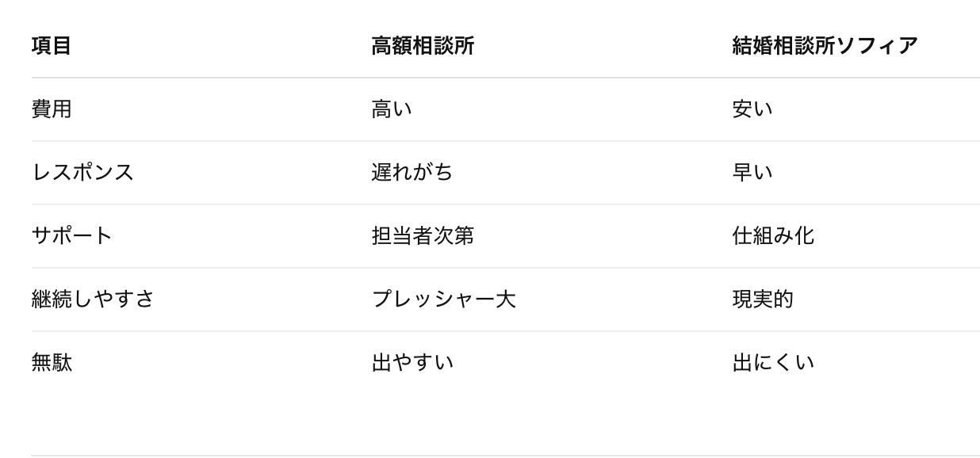The width and height of the screenshot is (980, 458).
Task: Click the 出やすい cell
Action: coord(412,363)
